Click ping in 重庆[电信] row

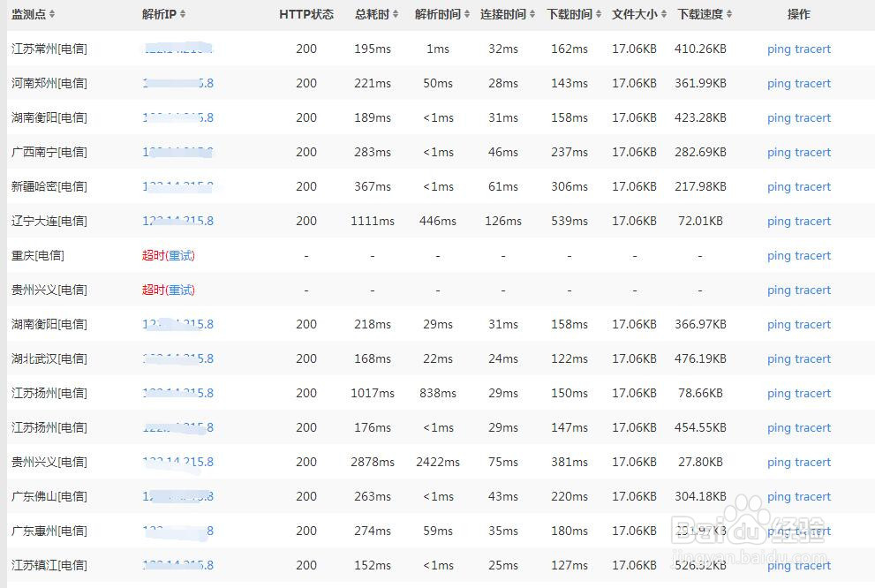coord(779,256)
